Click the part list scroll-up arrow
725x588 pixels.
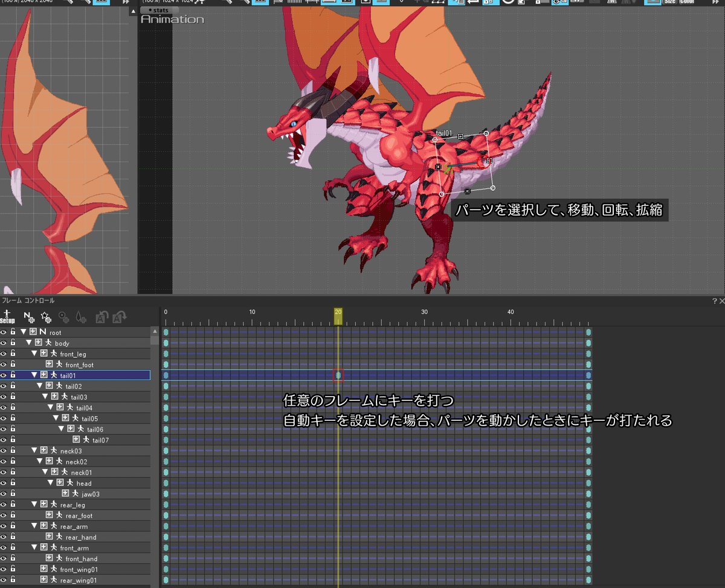click(x=155, y=331)
